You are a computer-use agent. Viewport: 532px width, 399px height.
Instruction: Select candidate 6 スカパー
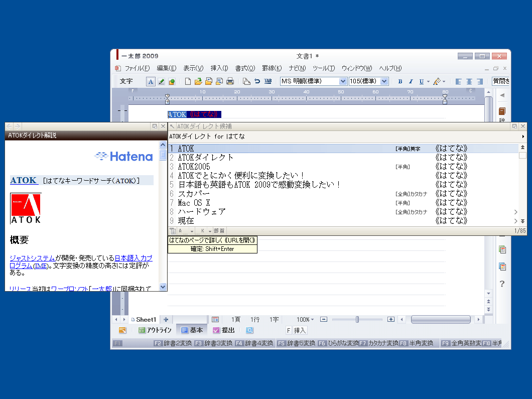(343, 194)
